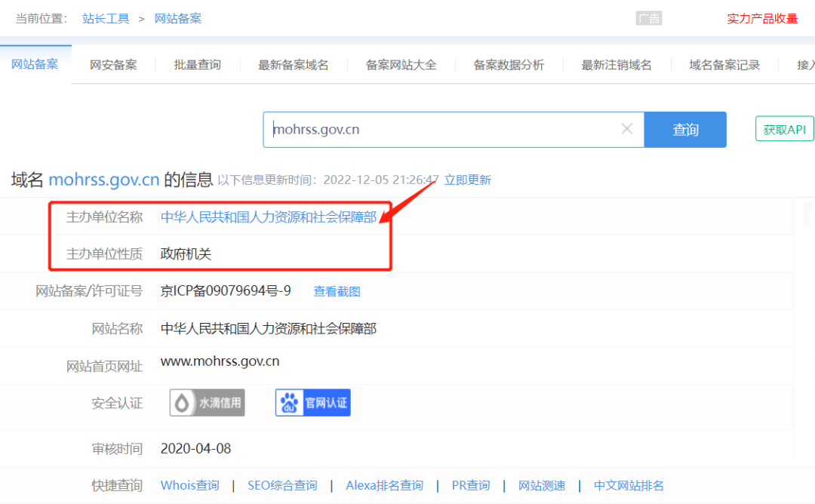Click the 中华人民共和国人力资源和社会保障部 organizer link
This screenshot has height=504, width=815.
(269, 217)
